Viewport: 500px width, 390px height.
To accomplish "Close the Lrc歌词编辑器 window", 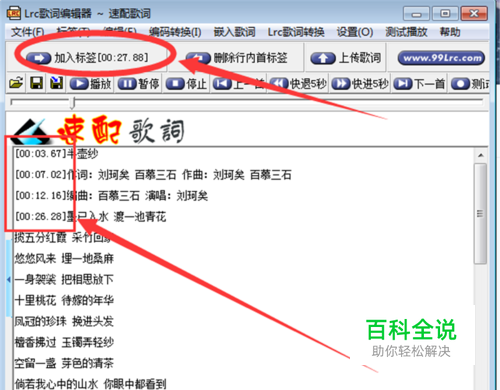I will (x=474, y=14).
